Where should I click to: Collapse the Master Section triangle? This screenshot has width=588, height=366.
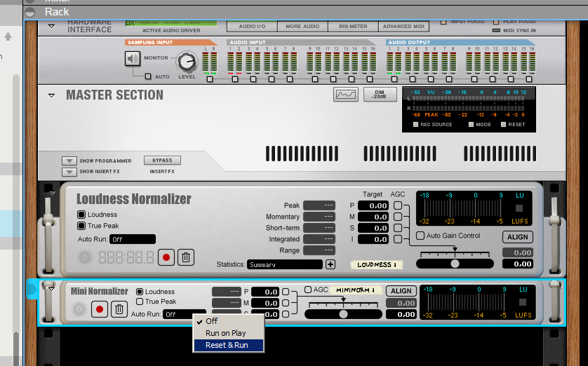coord(52,95)
